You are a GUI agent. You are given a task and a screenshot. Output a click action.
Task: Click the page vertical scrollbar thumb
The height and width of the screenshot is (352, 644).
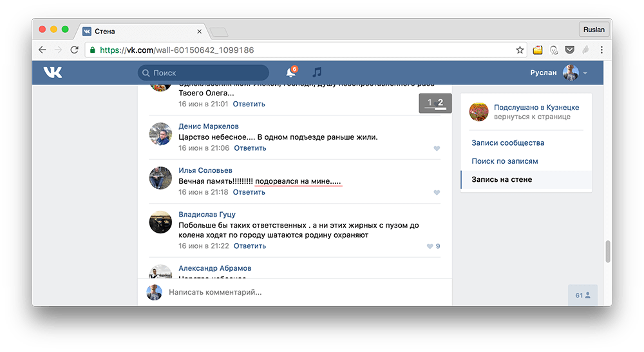pyautogui.click(x=608, y=251)
